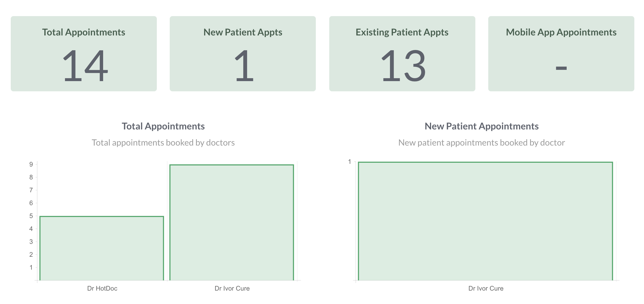Click the 5 tick label on the y-axis
This screenshot has width=644, height=304.
pos(31,216)
